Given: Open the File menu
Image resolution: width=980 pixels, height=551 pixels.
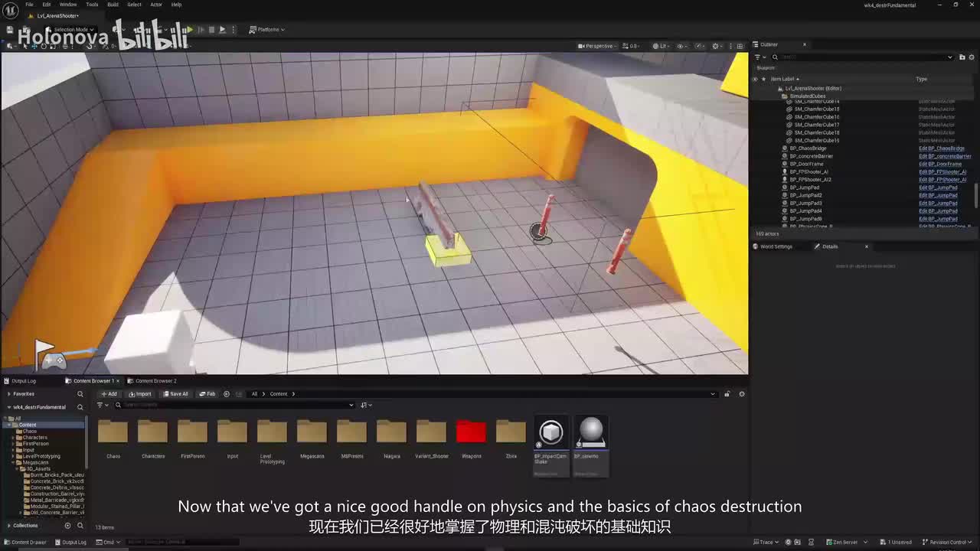Looking at the screenshot, I should coord(29,5).
